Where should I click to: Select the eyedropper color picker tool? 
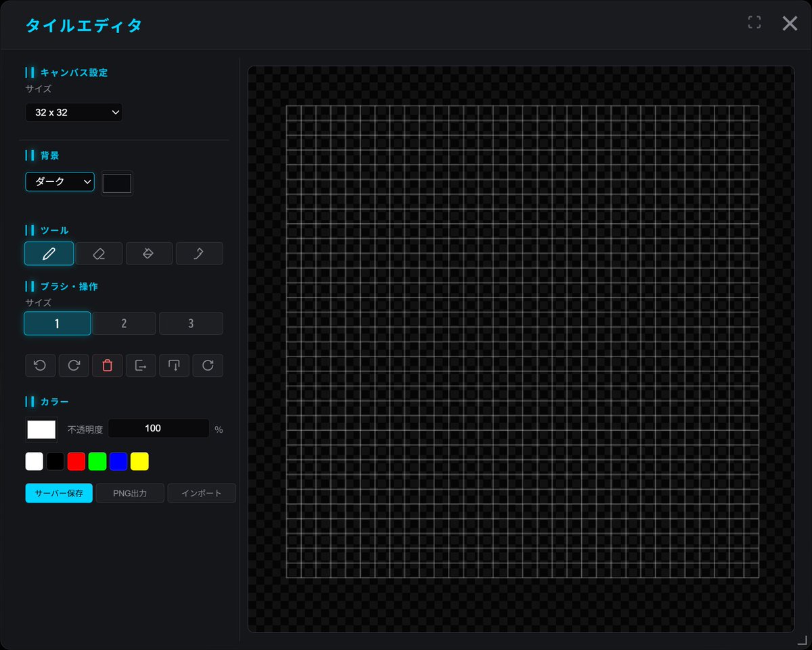[x=199, y=254]
